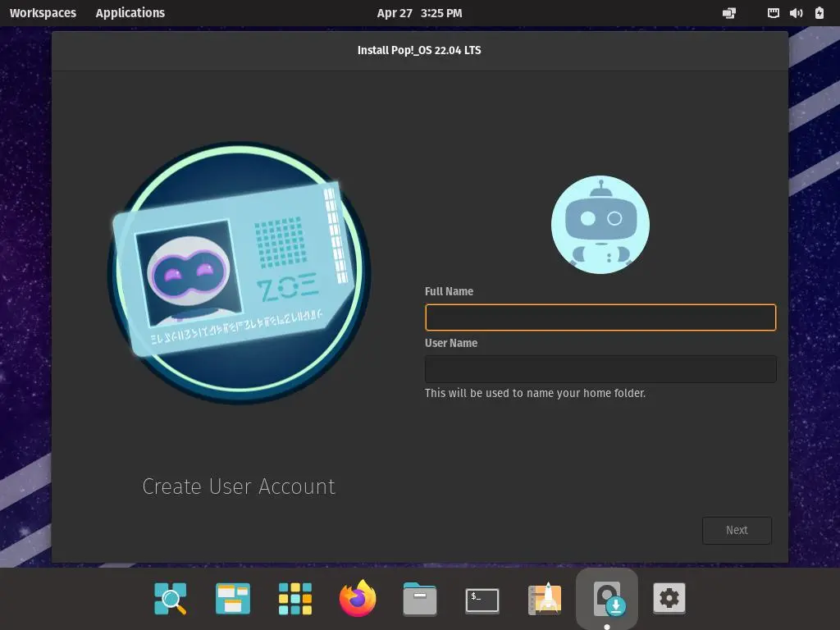Open the Launcher search icon in dock

tap(171, 599)
